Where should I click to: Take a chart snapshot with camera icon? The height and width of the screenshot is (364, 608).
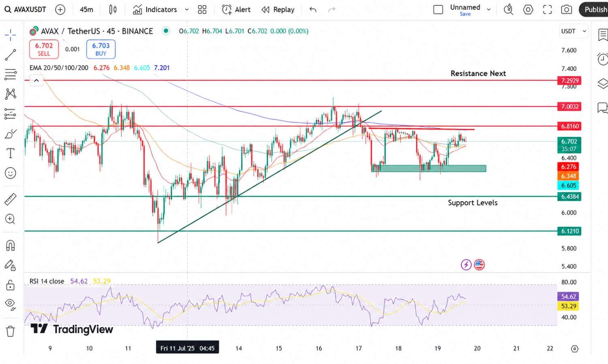(567, 9)
